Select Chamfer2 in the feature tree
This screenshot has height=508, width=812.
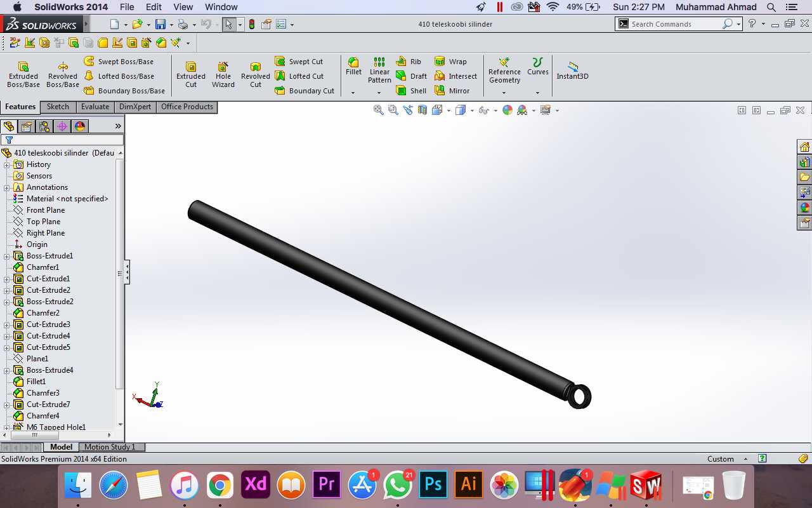tap(43, 313)
